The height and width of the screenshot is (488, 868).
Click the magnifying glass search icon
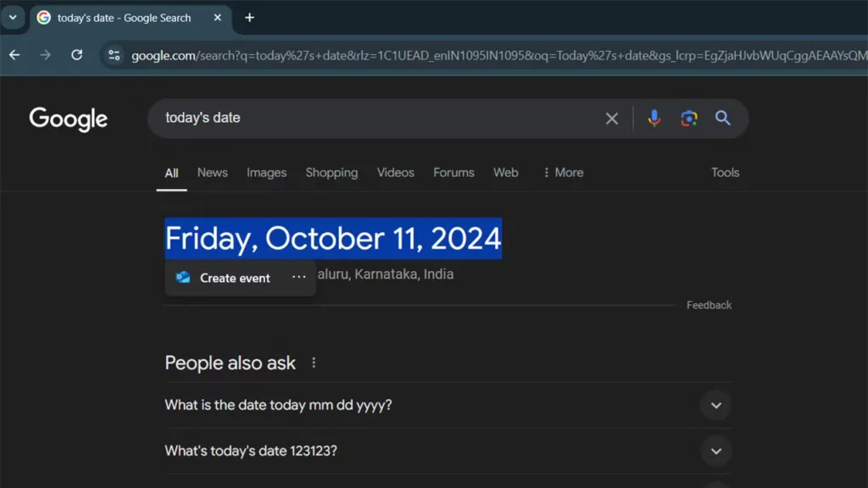tap(722, 118)
